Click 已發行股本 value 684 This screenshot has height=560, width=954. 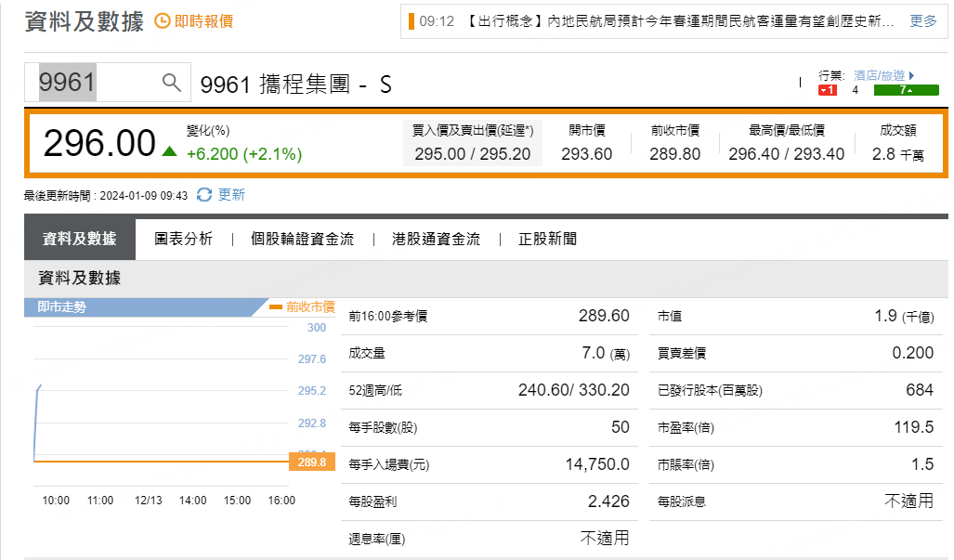coord(920,390)
